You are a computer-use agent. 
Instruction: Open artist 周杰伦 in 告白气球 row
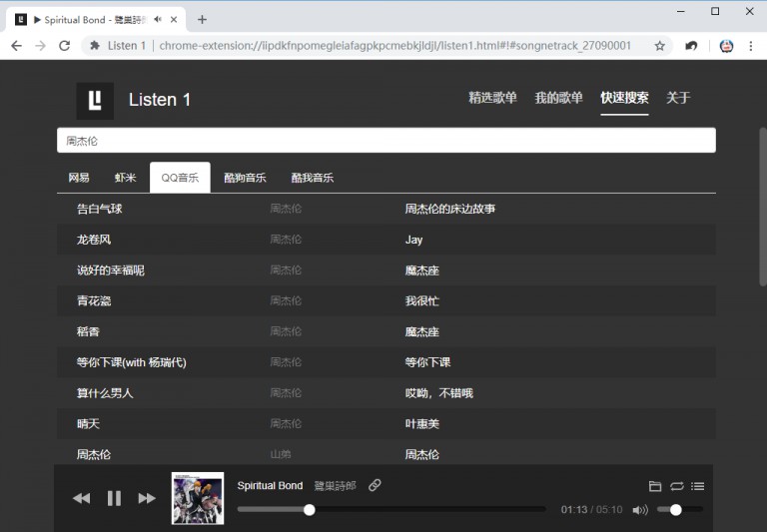tap(286, 209)
